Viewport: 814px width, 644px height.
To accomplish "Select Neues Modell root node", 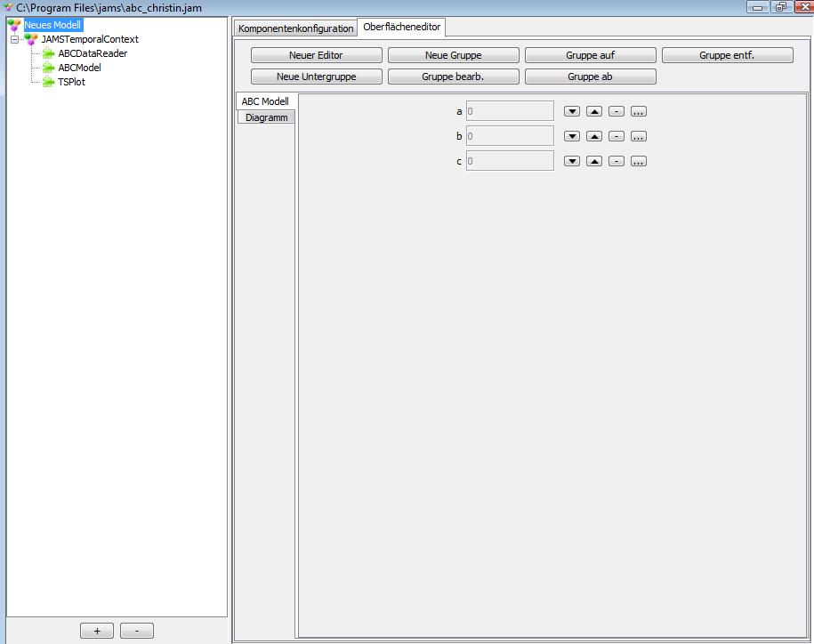I will (x=52, y=25).
